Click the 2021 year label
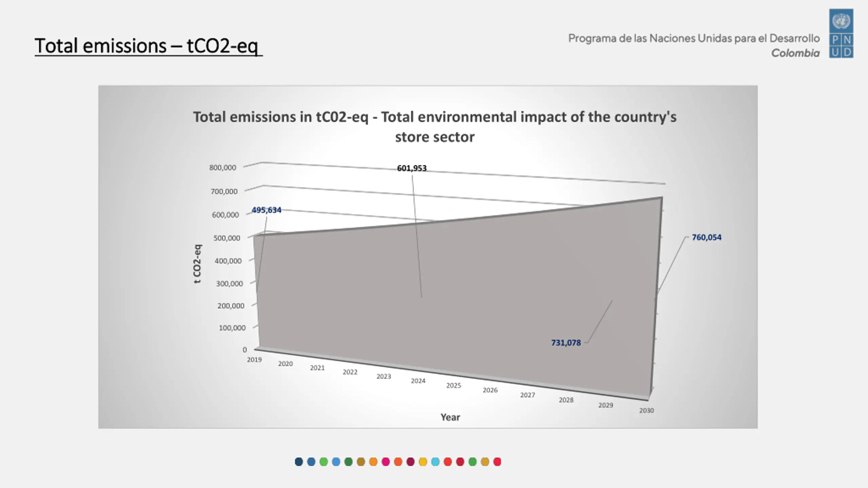The width and height of the screenshot is (868, 488). pyautogui.click(x=317, y=368)
